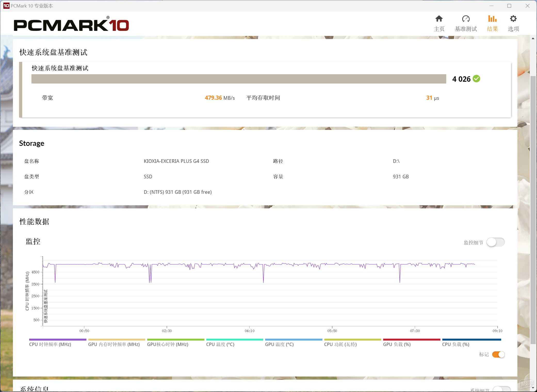The width and height of the screenshot is (537, 392).
Task: Select the 31 μs access time value
Action: [x=433, y=98]
